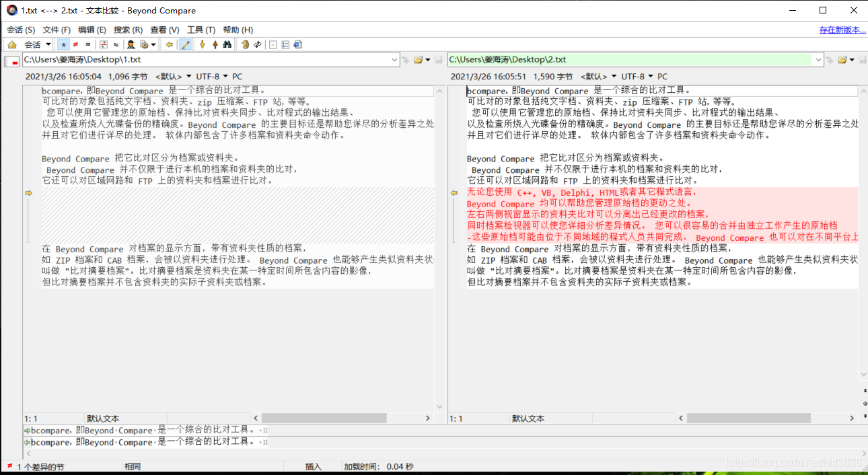Toggle the Edit pencil mode

coord(185,45)
